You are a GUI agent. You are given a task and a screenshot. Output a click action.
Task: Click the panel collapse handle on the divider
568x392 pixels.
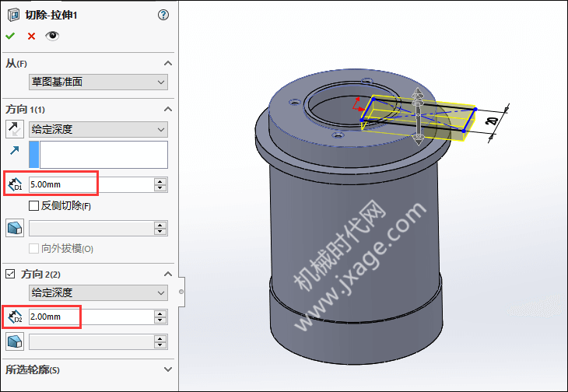[181, 292]
